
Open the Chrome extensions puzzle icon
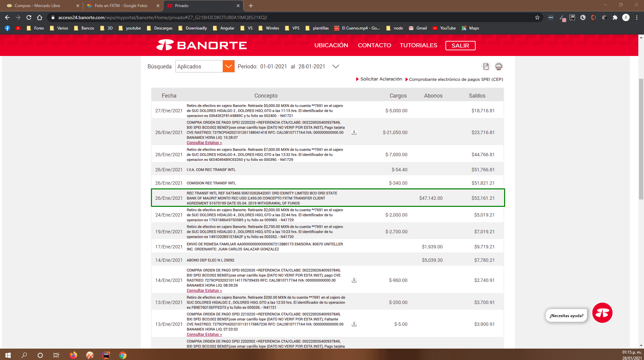click(x=615, y=17)
